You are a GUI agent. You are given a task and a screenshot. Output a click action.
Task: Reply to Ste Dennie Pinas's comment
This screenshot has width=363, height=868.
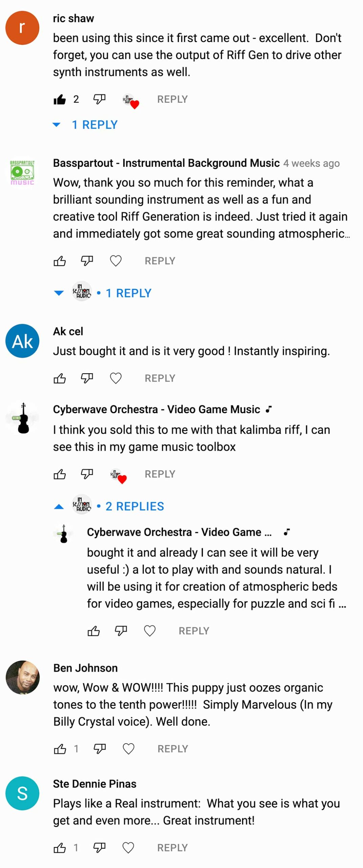(x=172, y=848)
